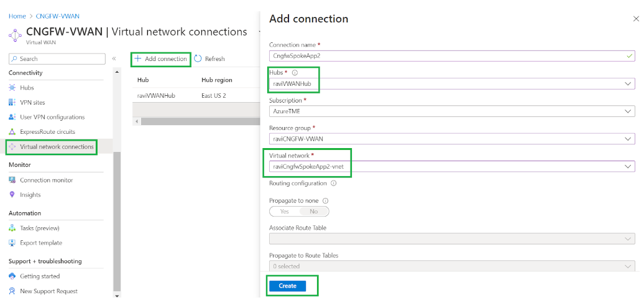Set Propagate to none to No
The image size is (644, 305).
click(x=313, y=212)
